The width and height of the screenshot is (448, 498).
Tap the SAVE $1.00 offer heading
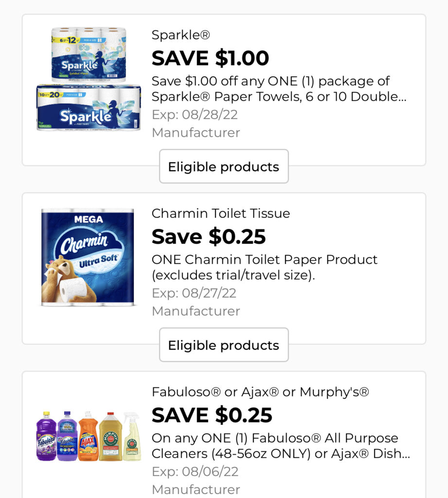210,58
